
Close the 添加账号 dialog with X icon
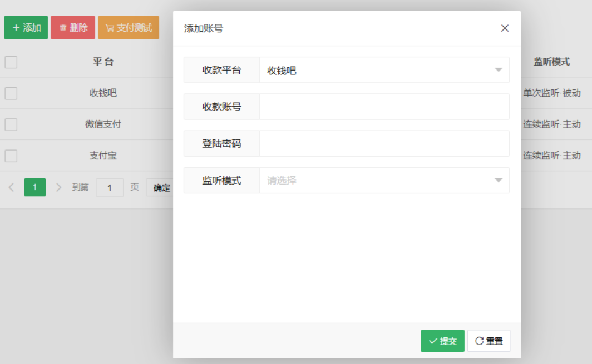(505, 28)
